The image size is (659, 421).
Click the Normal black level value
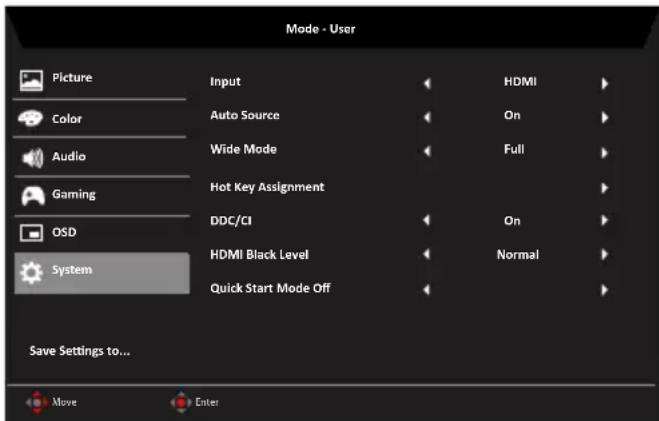click(x=518, y=255)
